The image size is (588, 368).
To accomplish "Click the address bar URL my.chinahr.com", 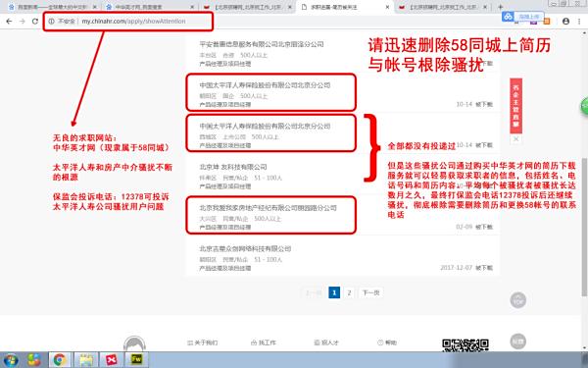I will coord(133,22).
